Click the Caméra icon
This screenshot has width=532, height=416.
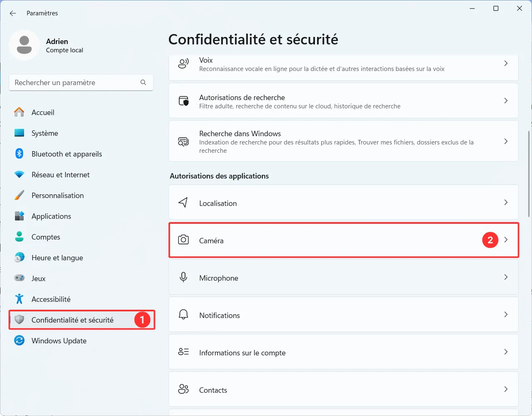coord(183,240)
